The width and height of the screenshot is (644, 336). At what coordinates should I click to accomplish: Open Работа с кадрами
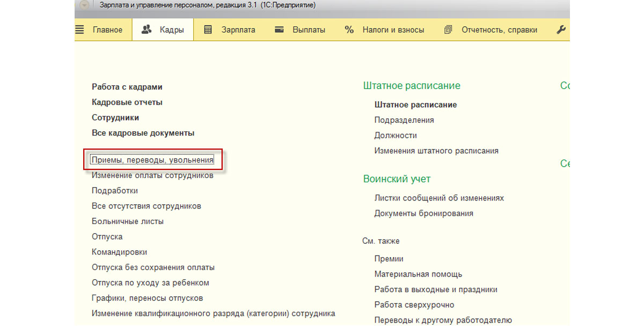127,87
